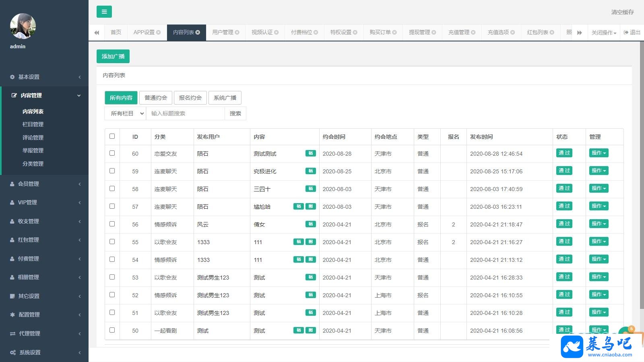This screenshot has width=644, height=362.
Task: Toggle sidebar with the green hamburger button
Action: tap(104, 12)
